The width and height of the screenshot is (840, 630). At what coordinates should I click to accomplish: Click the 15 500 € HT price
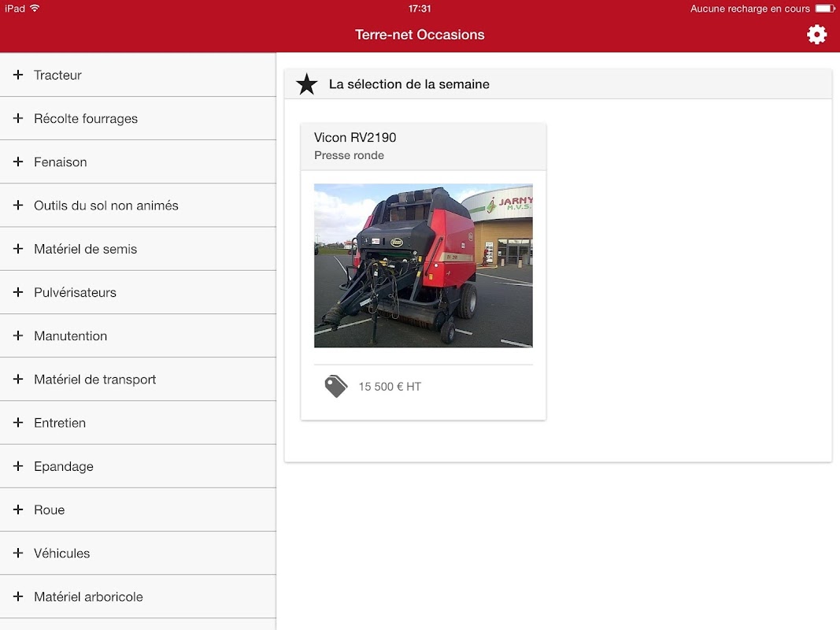click(390, 387)
